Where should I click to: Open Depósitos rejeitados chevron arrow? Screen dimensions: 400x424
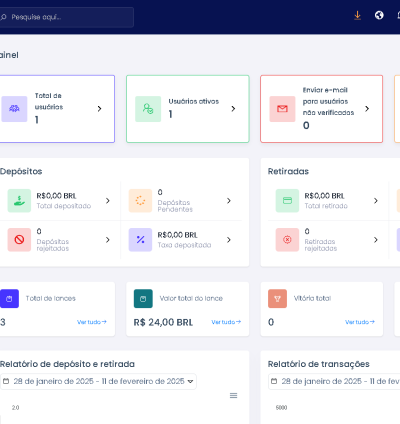coord(108,240)
